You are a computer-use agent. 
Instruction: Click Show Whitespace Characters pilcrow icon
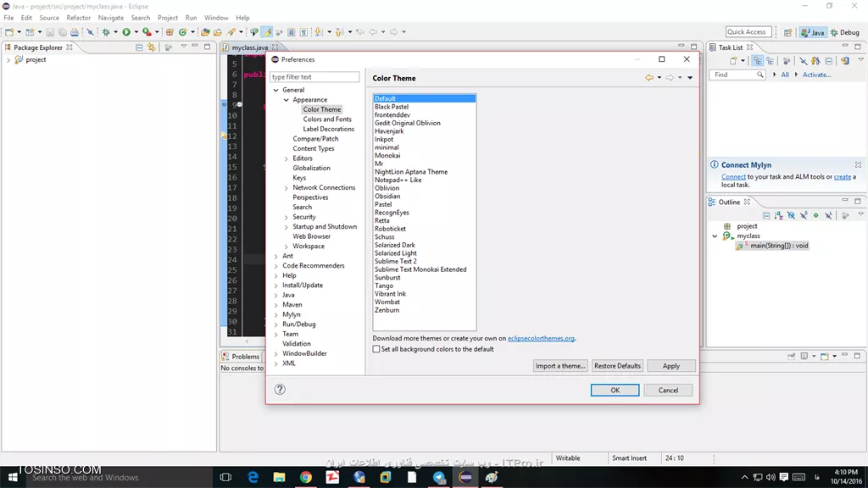pyautogui.click(x=304, y=32)
